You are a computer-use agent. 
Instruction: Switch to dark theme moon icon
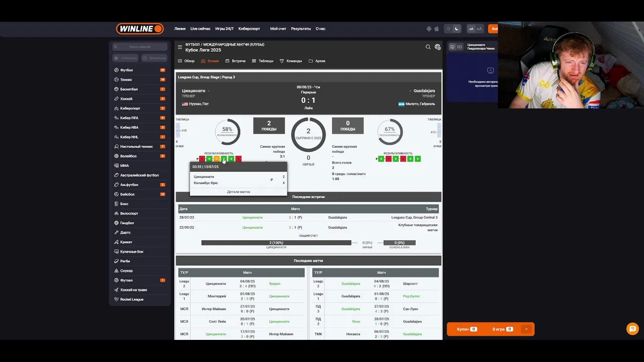[457, 29]
